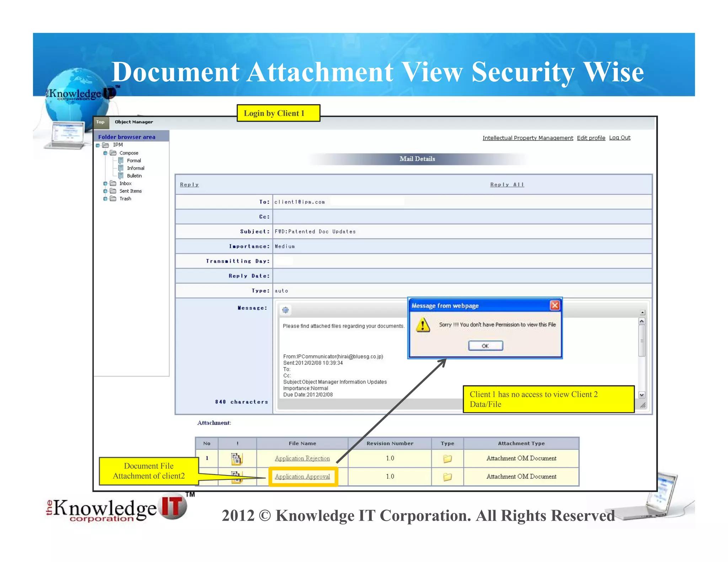This screenshot has width=728, height=562.
Task: Select the IPM folder label
Action: [118, 145]
